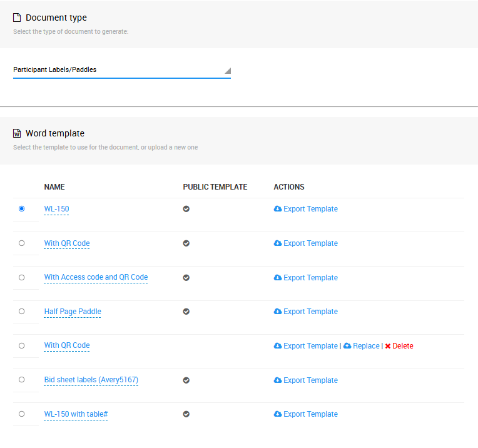478x448 pixels.
Task: Click the cloud icon beside WL-150 Export Template
Action: 278,209
